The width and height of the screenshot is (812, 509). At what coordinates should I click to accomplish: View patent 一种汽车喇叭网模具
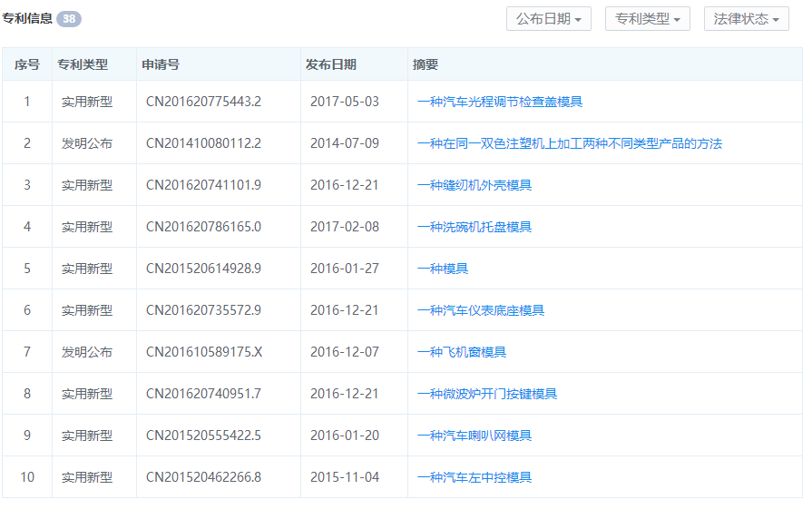click(x=474, y=436)
